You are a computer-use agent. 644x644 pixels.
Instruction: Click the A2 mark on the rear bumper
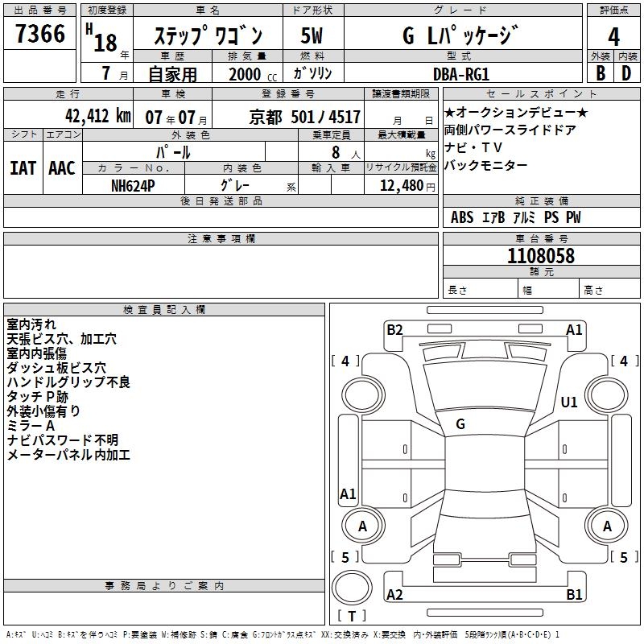[394, 594]
